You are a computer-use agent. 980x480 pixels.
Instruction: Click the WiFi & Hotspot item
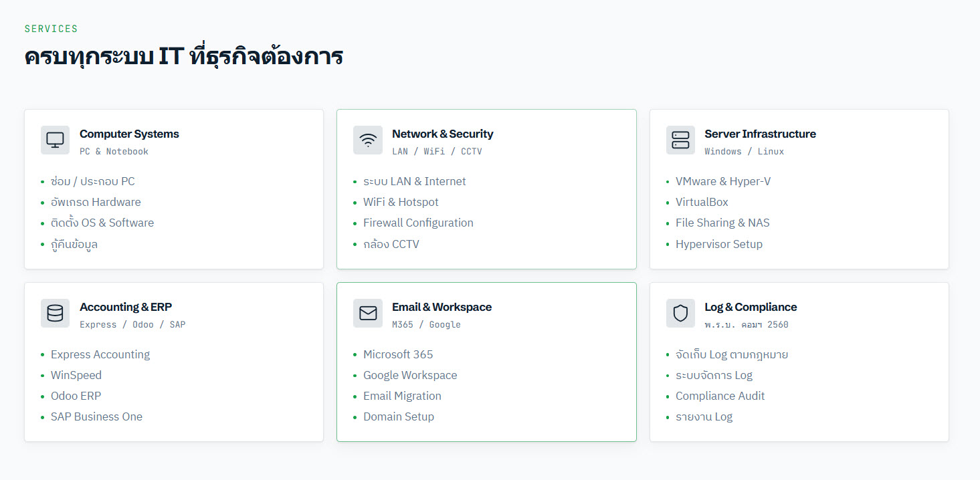pos(401,202)
